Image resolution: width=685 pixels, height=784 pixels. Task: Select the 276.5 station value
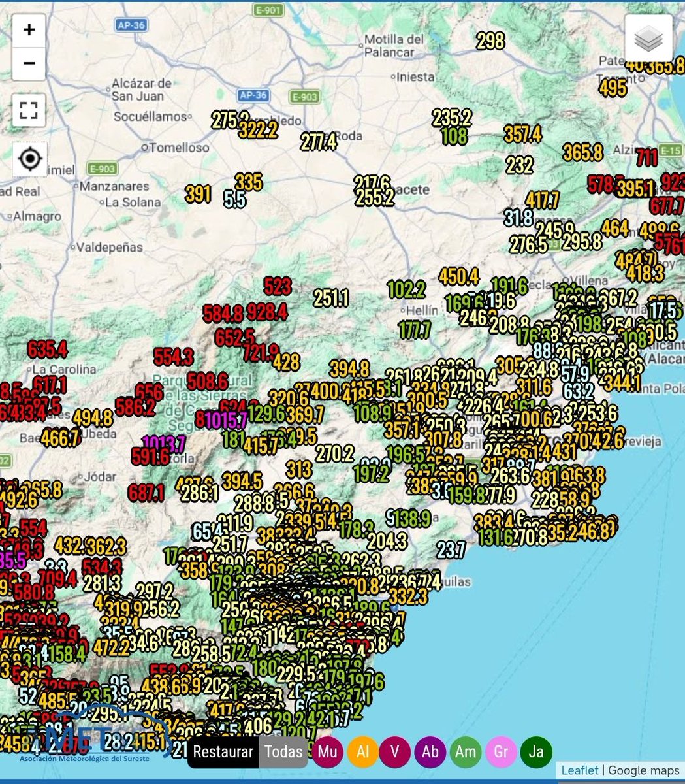pyautogui.click(x=528, y=244)
